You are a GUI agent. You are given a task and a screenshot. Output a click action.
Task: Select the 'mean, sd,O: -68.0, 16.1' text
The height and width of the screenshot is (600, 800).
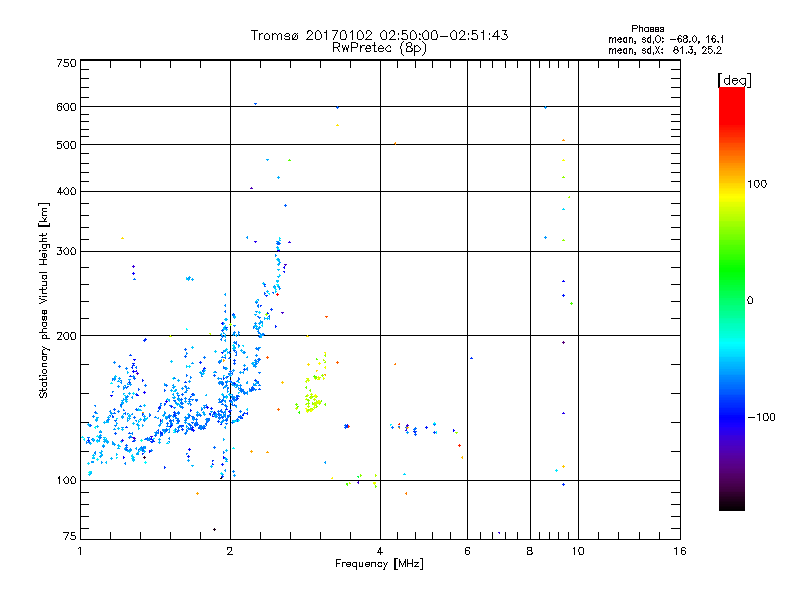(666, 40)
